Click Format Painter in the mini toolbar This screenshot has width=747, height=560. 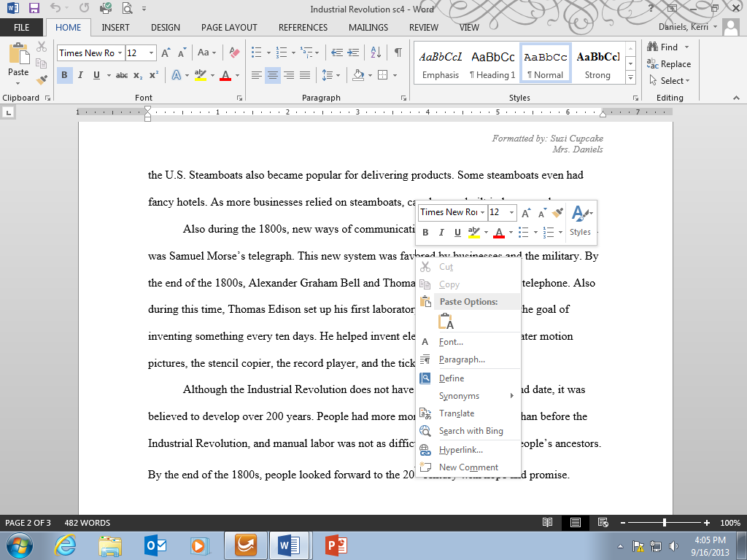tap(557, 212)
